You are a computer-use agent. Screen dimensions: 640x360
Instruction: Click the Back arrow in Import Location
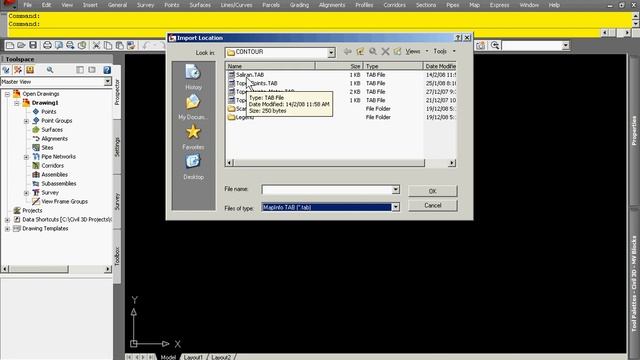click(347, 51)
